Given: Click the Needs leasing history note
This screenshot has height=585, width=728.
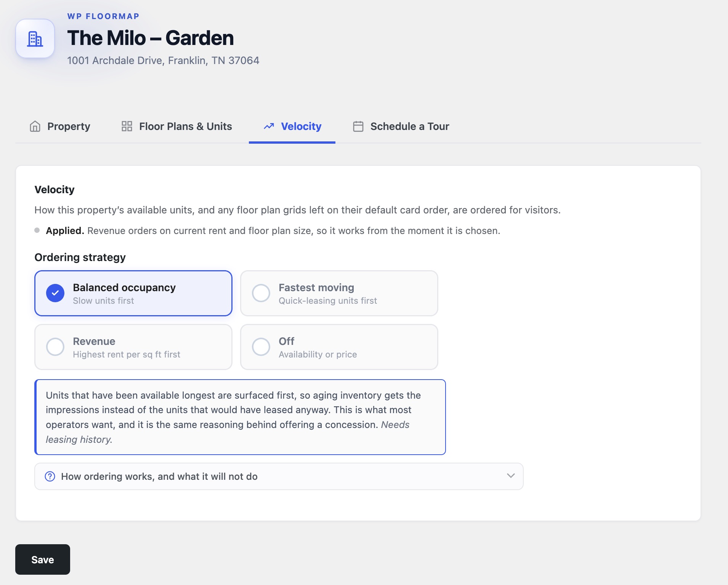Looking at the screenshot, I should coord(228,432).
